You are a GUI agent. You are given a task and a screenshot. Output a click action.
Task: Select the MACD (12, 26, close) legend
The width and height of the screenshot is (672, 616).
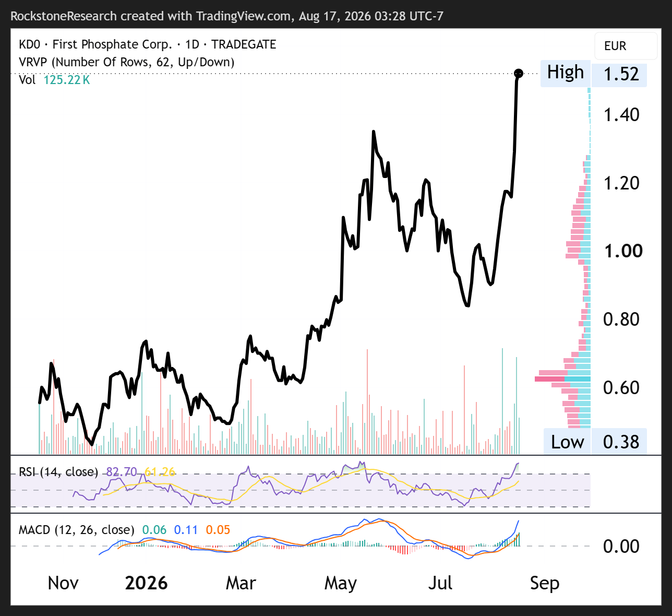point(76,530)
